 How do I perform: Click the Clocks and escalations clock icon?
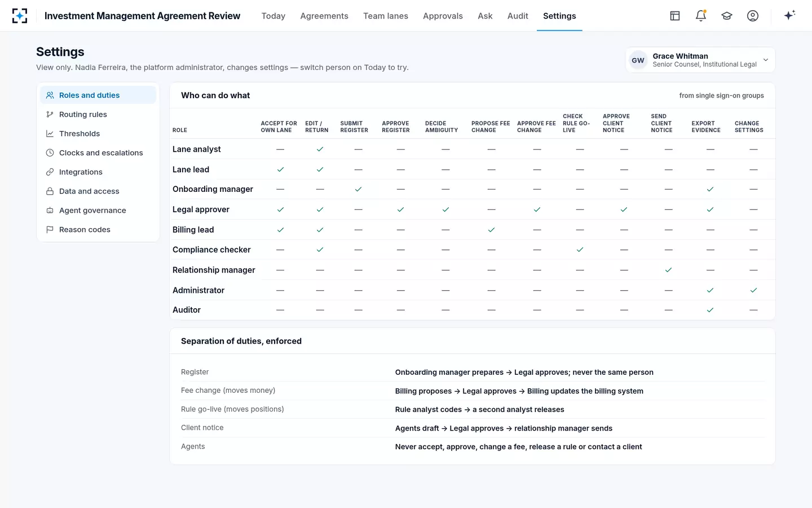50,153
